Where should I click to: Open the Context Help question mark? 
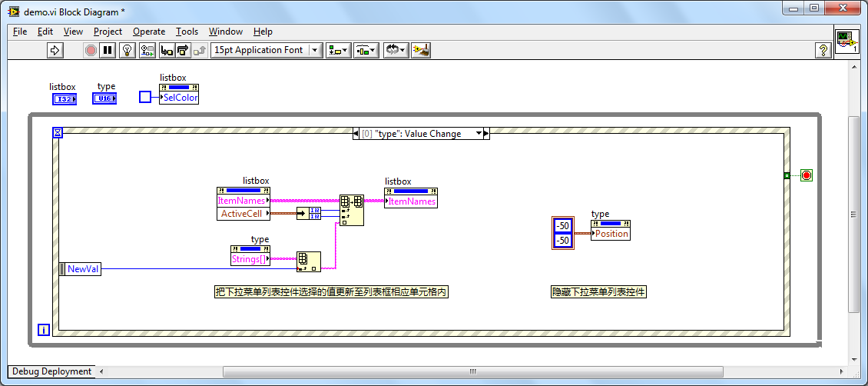pyautogui.click(x=822, y=50)
